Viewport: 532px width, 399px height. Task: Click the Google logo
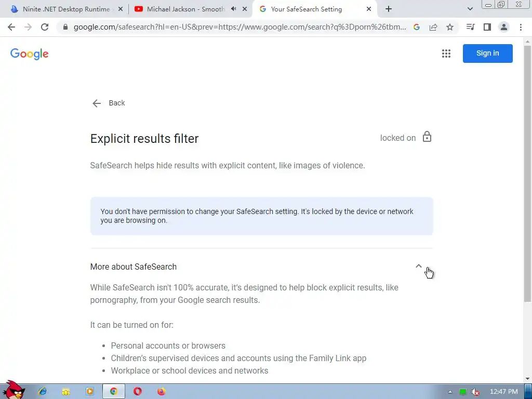(30, 54)
